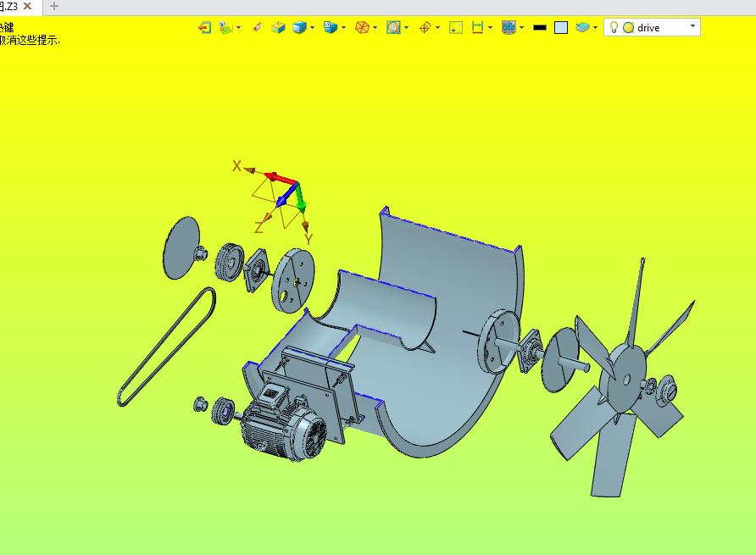Click the blue Z axis arrow

click(x=286, y=197)
